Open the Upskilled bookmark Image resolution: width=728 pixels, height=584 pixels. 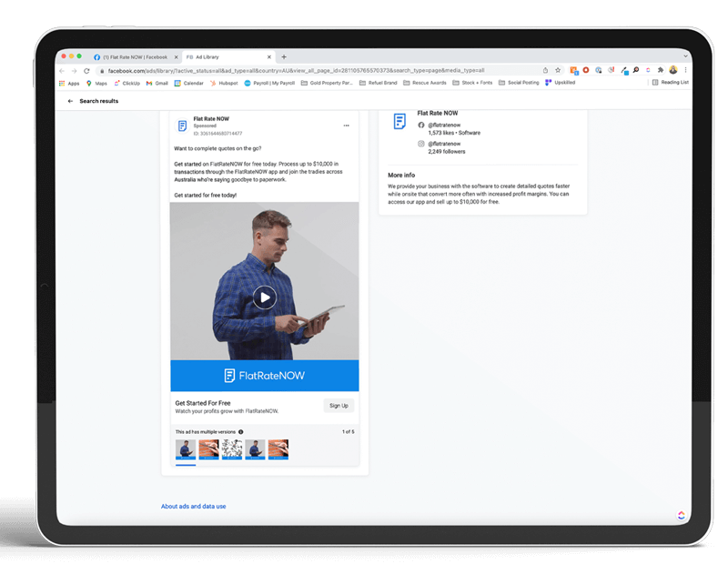[561, 83]
